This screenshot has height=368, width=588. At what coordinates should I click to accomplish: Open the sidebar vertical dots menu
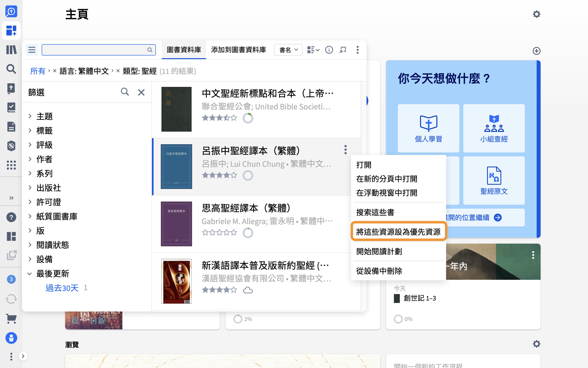pyautogui.click(x=11, y=356)
